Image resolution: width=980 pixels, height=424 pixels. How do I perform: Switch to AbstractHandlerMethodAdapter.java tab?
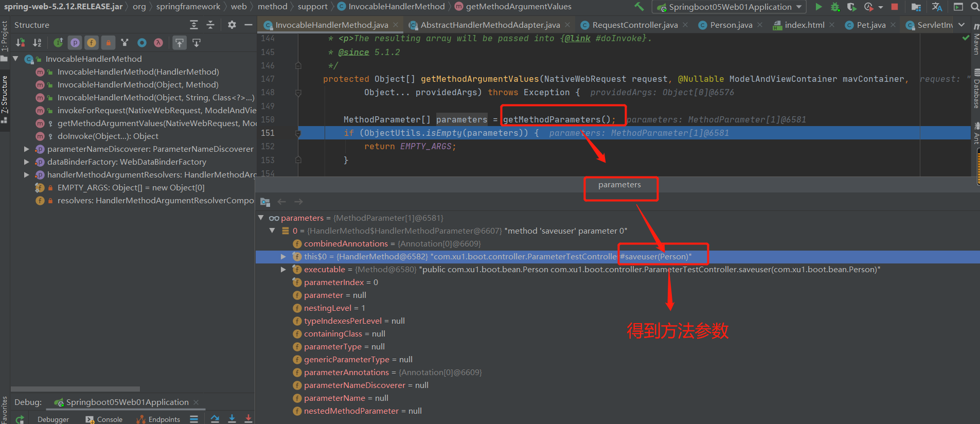(x=490, y=25)
